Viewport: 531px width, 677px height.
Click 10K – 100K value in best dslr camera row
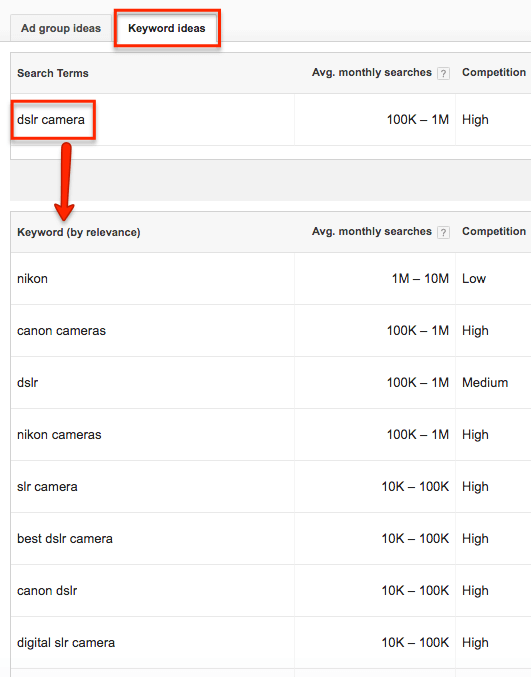415,539
